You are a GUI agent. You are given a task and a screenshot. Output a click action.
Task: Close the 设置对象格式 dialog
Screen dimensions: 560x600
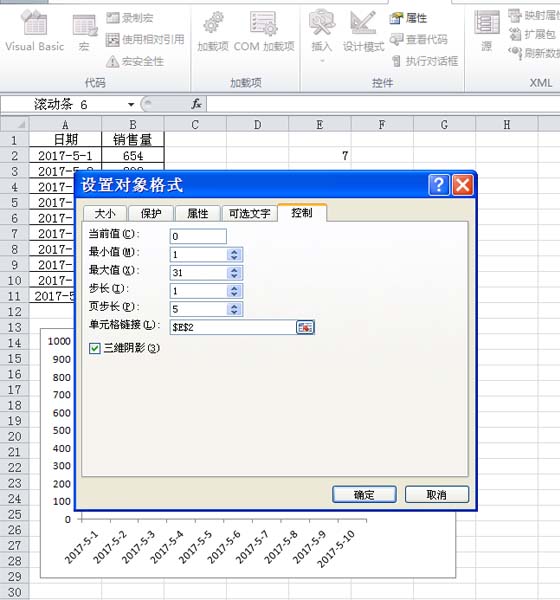pos(462,185)
